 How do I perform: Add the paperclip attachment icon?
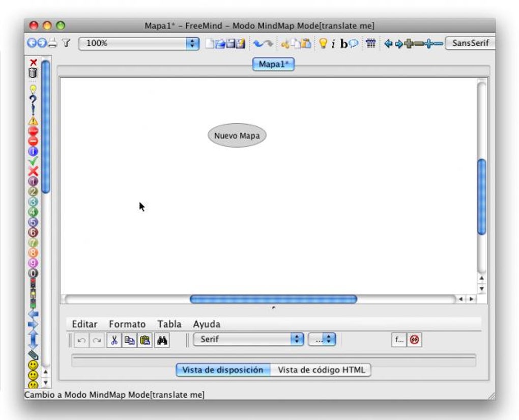click(33, 355)
